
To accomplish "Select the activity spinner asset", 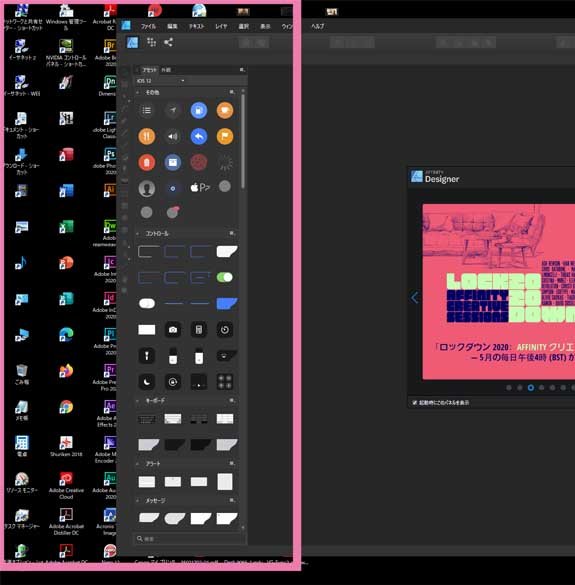I will pyautogui.click(x=225, y=163).
